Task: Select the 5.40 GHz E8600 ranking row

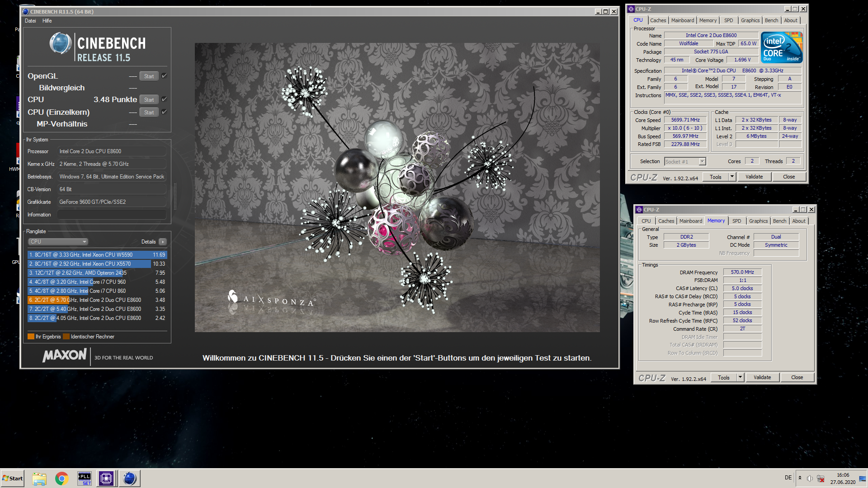Action: coord(97,309)
